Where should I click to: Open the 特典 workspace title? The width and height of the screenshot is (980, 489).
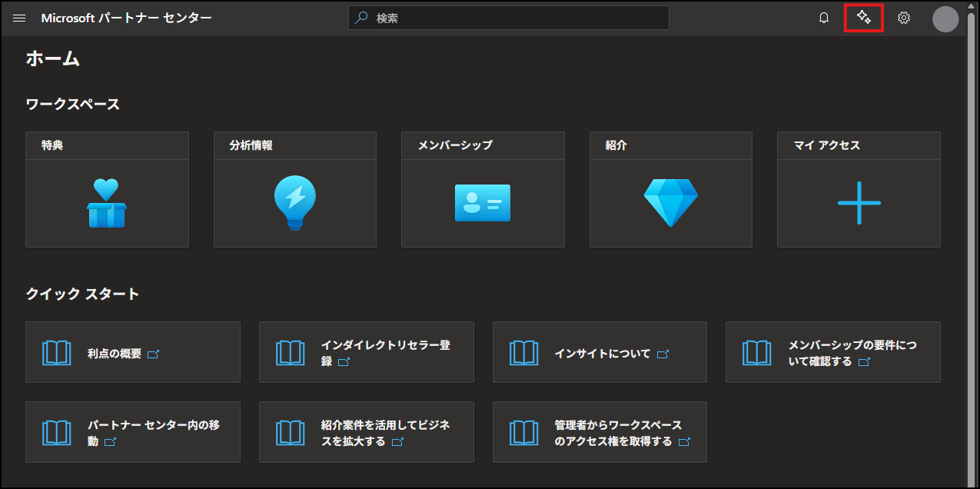click(52, 145)
